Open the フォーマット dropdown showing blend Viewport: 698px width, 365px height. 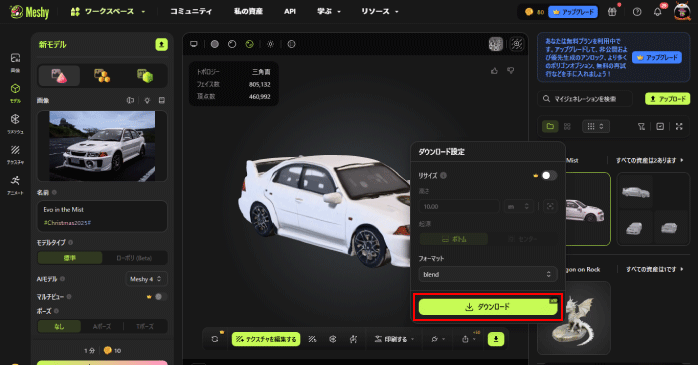point(487,274)
